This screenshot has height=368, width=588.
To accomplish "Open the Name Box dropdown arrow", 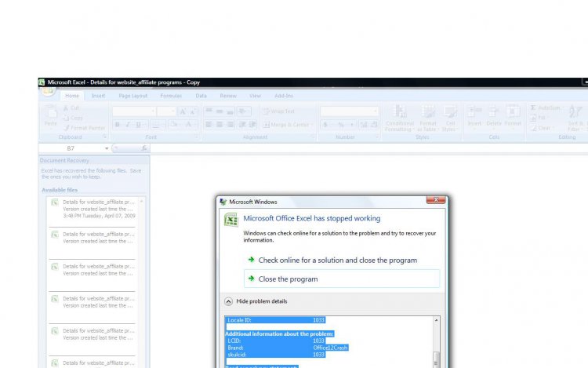I will [107, 148].
